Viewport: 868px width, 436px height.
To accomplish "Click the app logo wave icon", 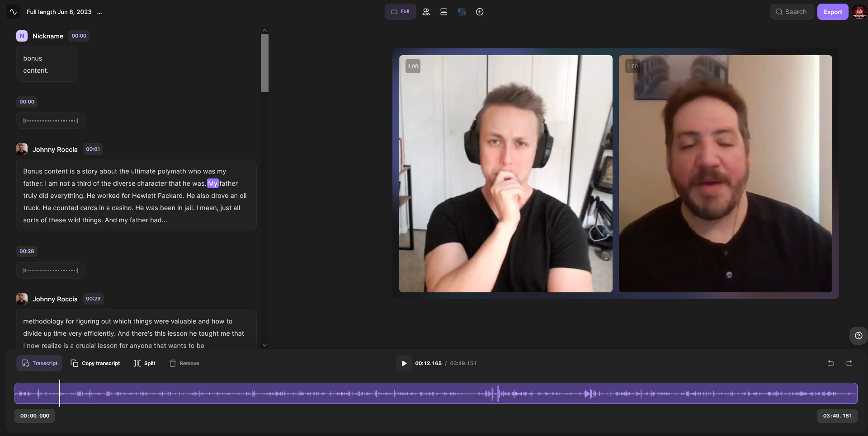I will click(13, 12).
